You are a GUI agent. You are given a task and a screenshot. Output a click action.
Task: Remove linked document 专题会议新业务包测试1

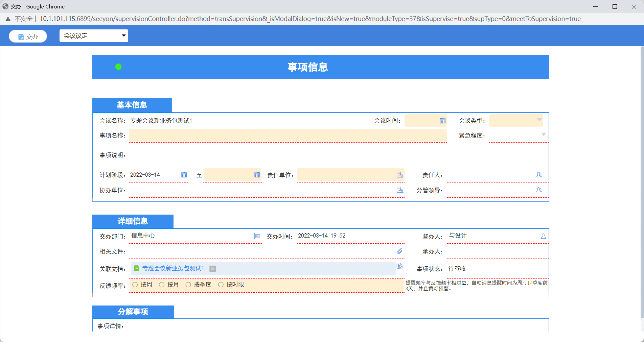coord(212,269)
